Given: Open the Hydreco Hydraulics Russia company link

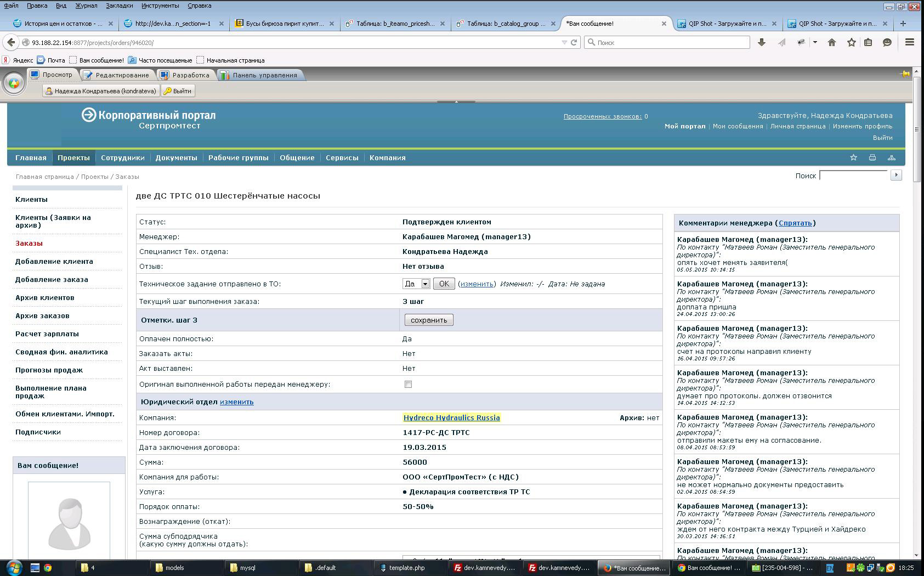Looking at the screenshot, I should coord(451,417).
